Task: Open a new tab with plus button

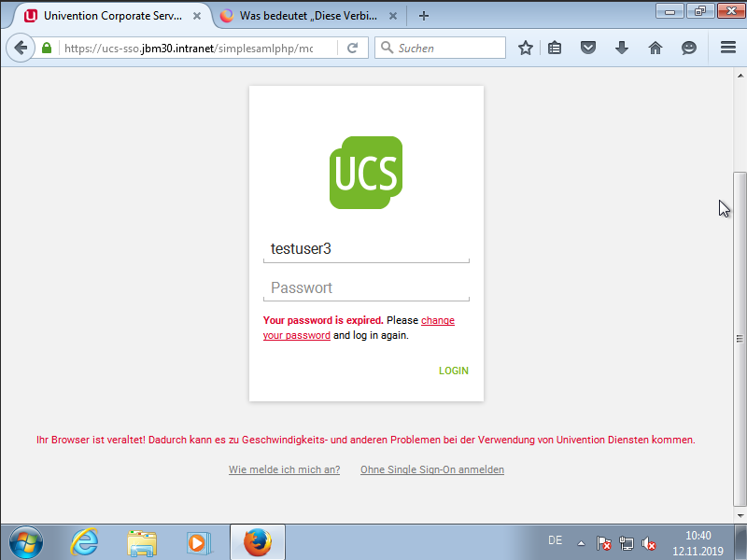Action: (424, 16)
